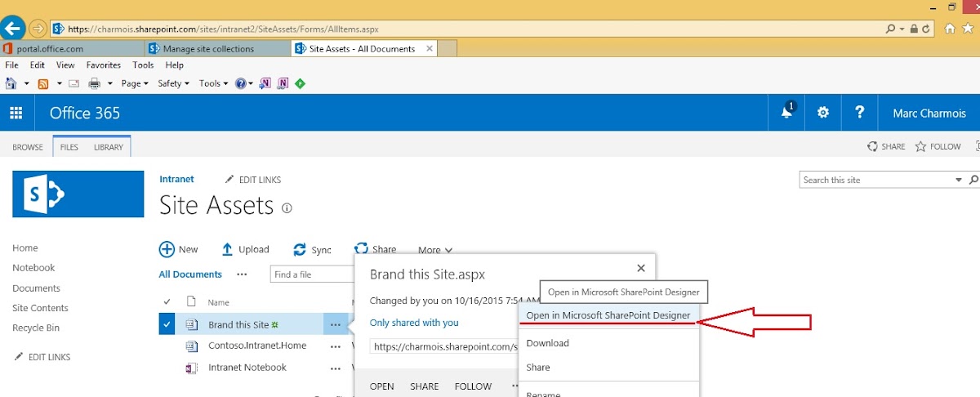
Task: Click the OneNote Linked Notes icon
Action: point(283,83)
